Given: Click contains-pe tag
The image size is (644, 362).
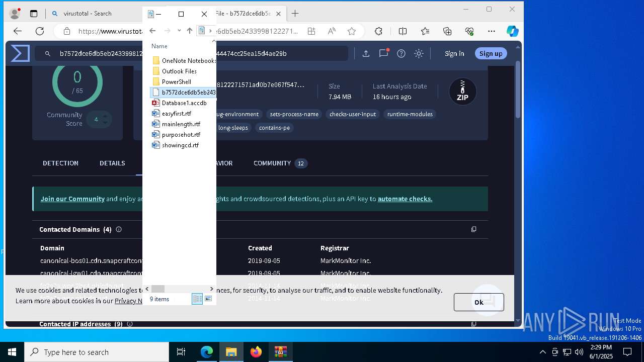Looking at the screenshot, I should (x=274, y=128).
